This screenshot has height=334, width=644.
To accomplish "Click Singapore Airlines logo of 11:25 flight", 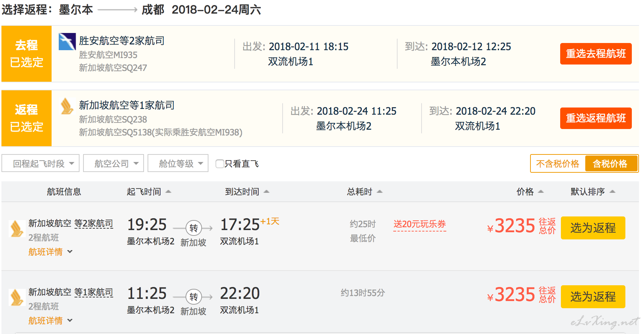I will (x=17, y=297).
